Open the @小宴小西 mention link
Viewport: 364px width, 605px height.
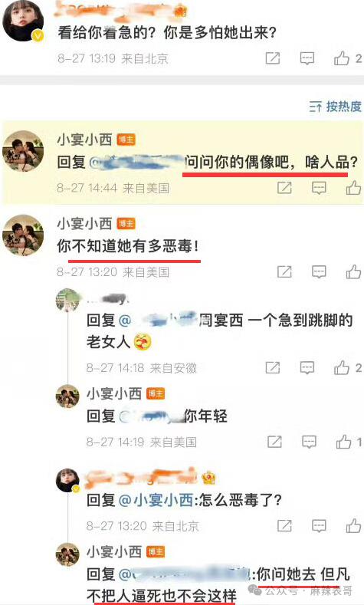156,500
